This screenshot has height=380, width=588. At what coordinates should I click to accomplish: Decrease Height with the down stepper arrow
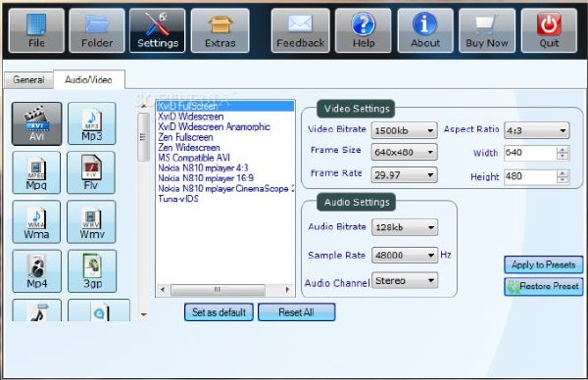click(x=563, y=180)
